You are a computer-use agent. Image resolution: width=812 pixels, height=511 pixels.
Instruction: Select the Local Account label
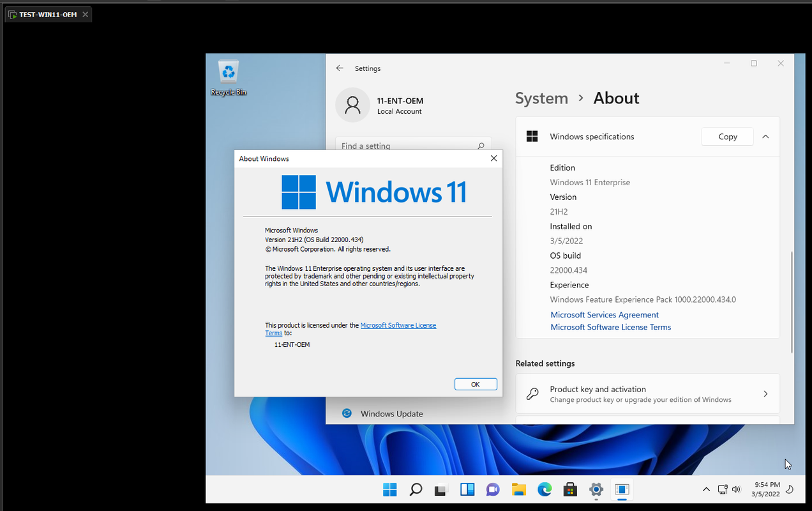[400, 111]
